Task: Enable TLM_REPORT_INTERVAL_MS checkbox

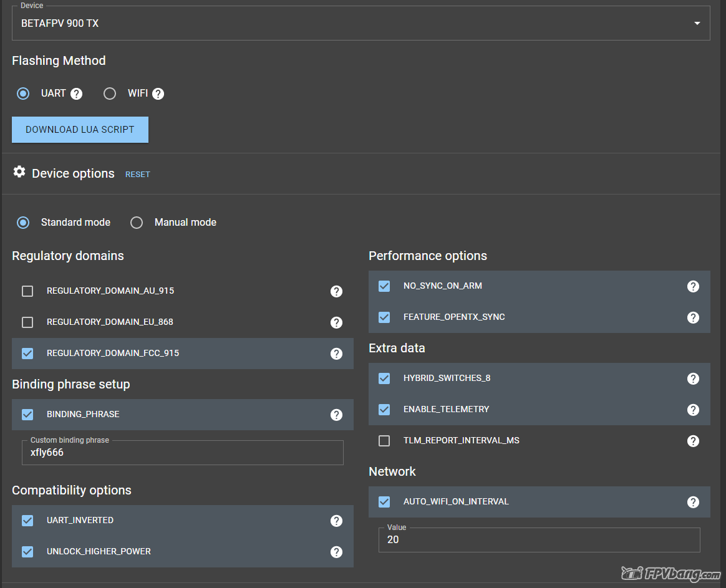Action: point(384,441)
